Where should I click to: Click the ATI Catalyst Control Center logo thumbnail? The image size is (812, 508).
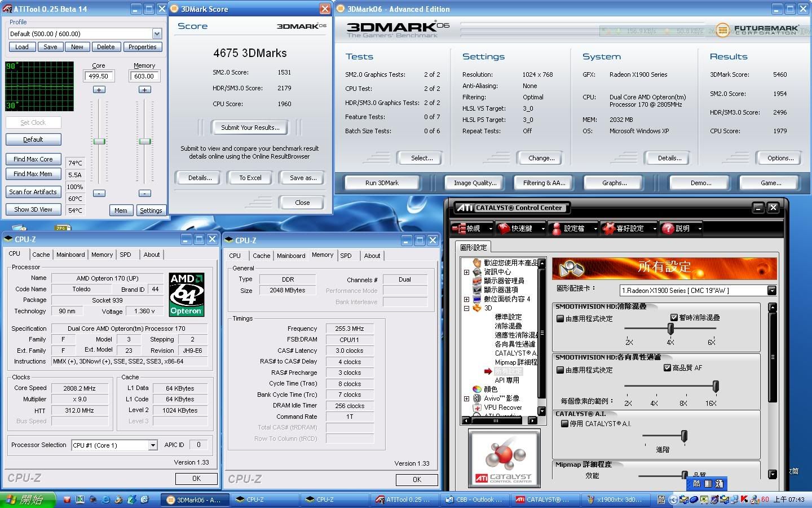tap(504, 458)
